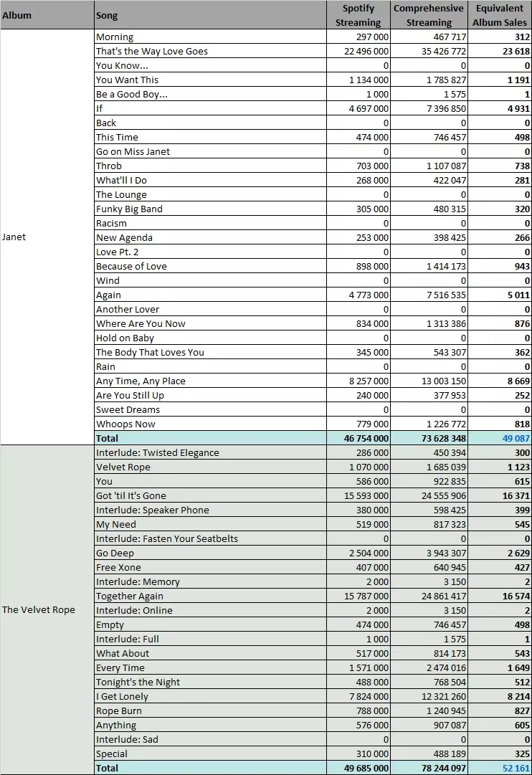Select the 'Go Deep' song cell
This screenshot has width=532, height=775.
[210, 553]
